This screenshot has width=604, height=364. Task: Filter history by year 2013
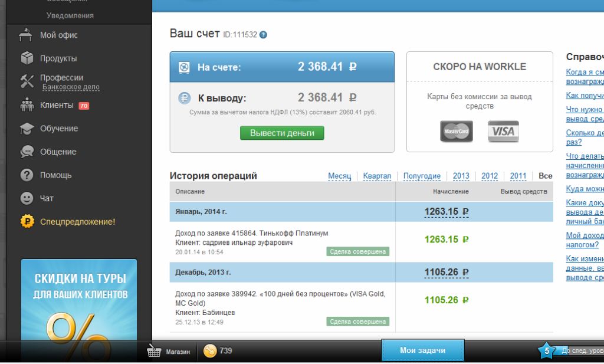pyautogui.click(x=461, y=176)
